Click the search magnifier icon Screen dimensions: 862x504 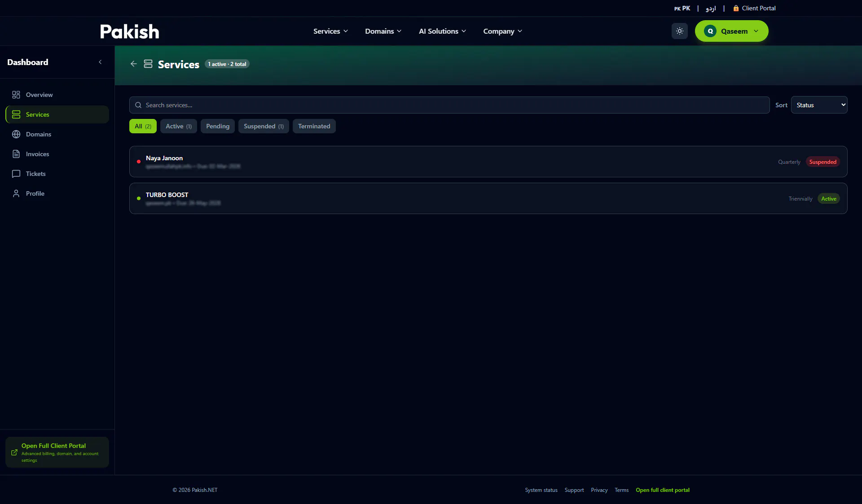(x=138, y=105)
